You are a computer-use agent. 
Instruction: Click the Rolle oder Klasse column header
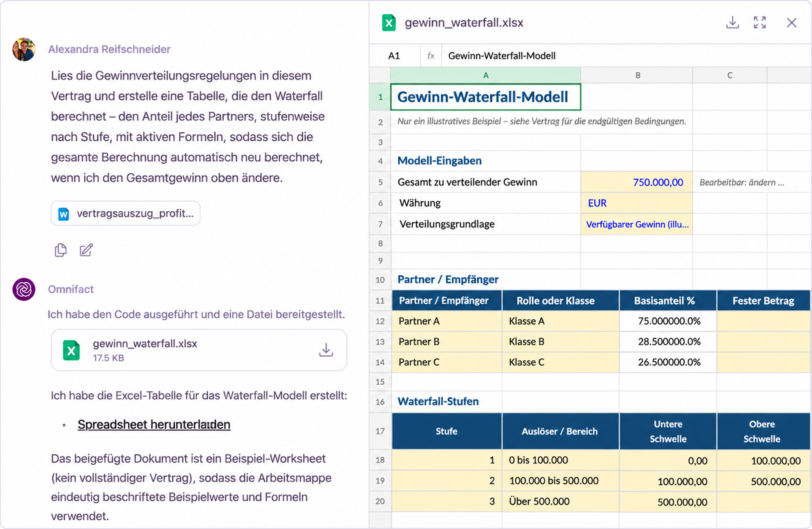[x=560, y=301]
